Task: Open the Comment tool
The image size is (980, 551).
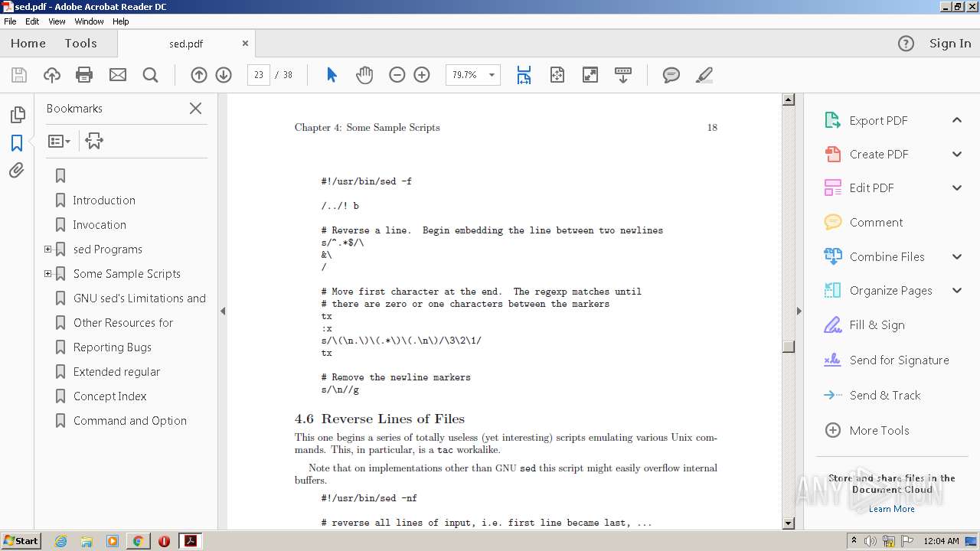Action: 876,223
